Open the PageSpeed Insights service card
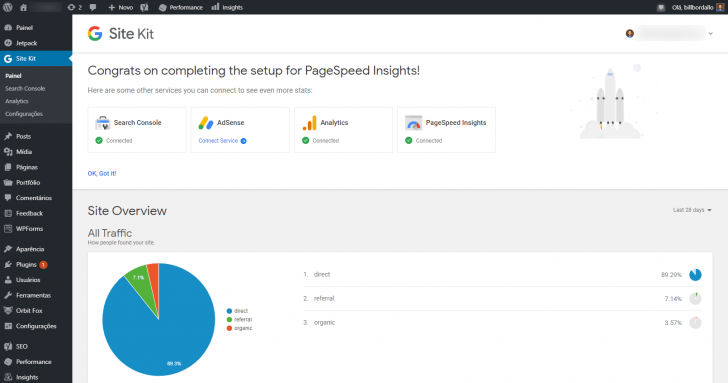Viewport: 728px width, 383px height. pyautogui.click(x=446, y=130)
